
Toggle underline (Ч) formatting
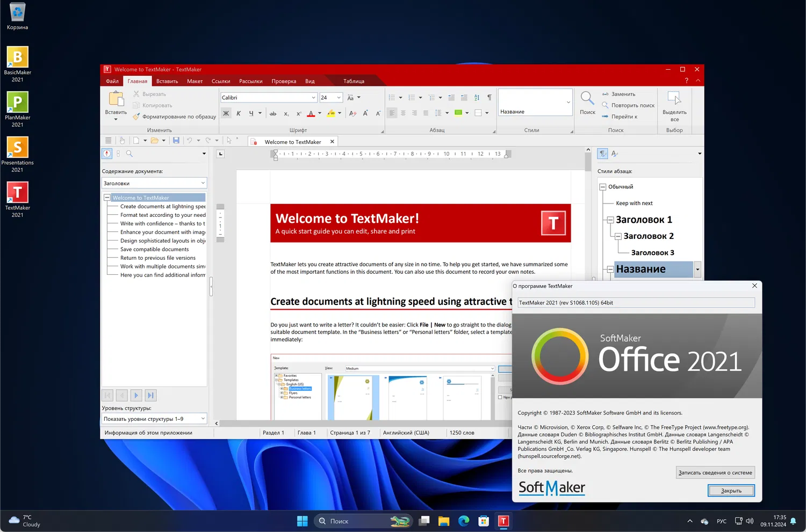pyautogui.click(x=251, y=113)
